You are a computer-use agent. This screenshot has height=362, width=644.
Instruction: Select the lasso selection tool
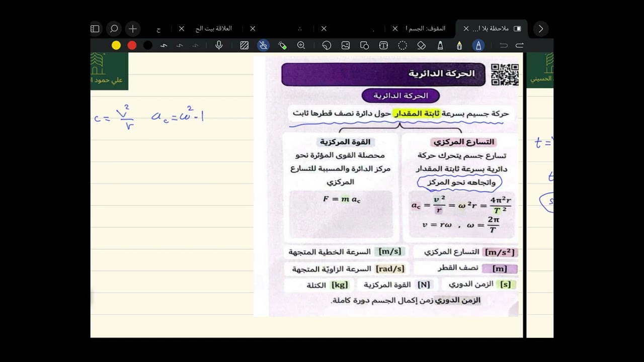tap(403, 45)
